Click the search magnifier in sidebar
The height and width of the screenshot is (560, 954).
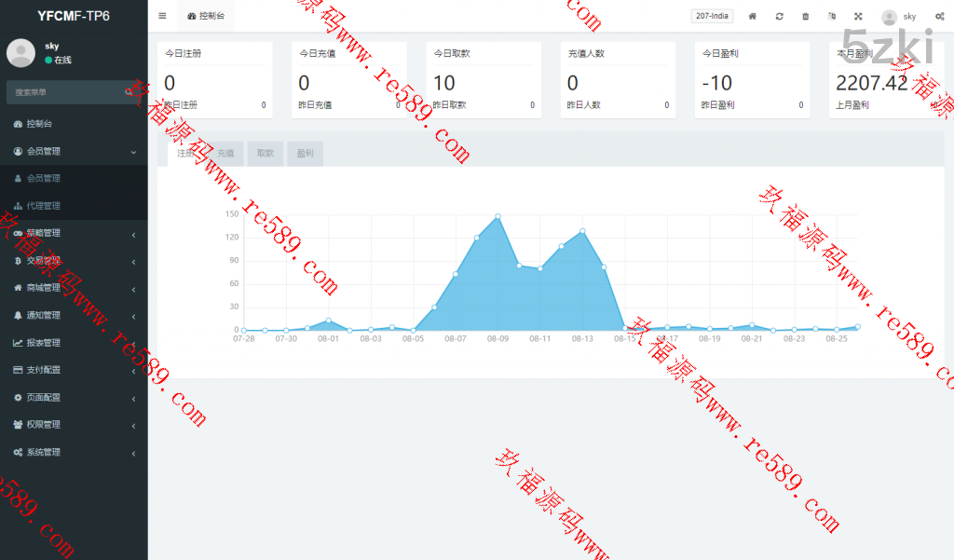[x=129, y=92]
